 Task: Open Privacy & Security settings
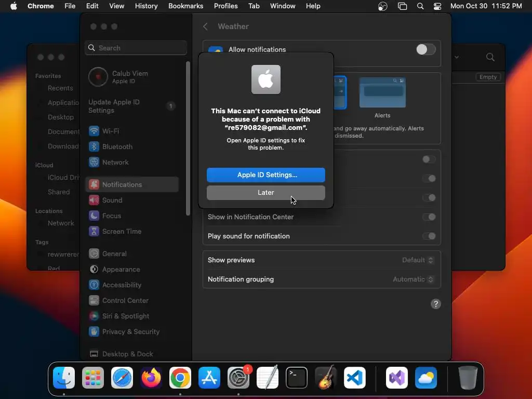tap(131, 332)
